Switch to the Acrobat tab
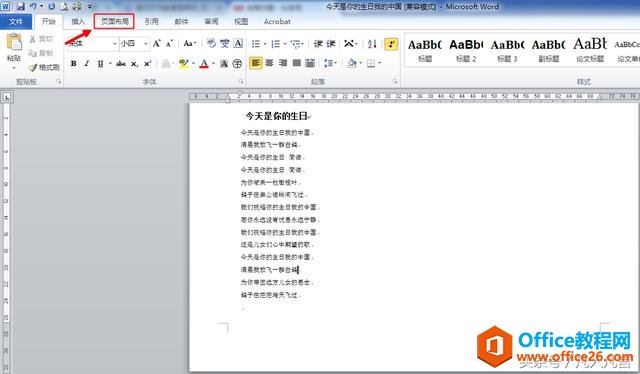640x374 pixels. tap(277, 22)
